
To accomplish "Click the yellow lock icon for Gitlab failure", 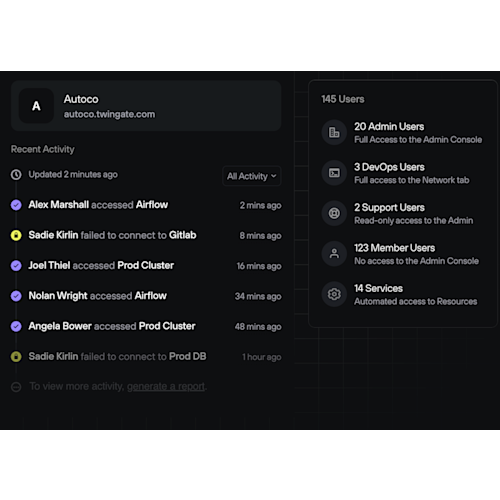I will coord(16,235).
